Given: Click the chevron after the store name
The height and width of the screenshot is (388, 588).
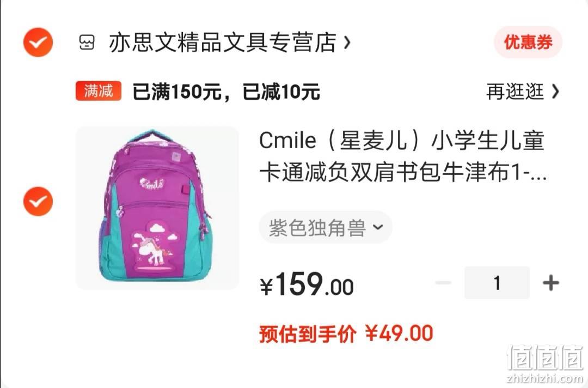Looking at the screenshot, I should point(347,43).
